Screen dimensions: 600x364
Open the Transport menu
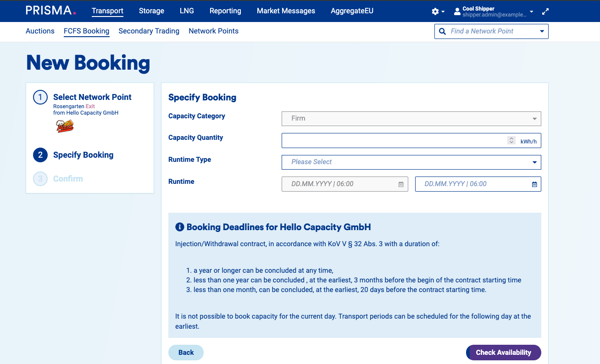107,11
